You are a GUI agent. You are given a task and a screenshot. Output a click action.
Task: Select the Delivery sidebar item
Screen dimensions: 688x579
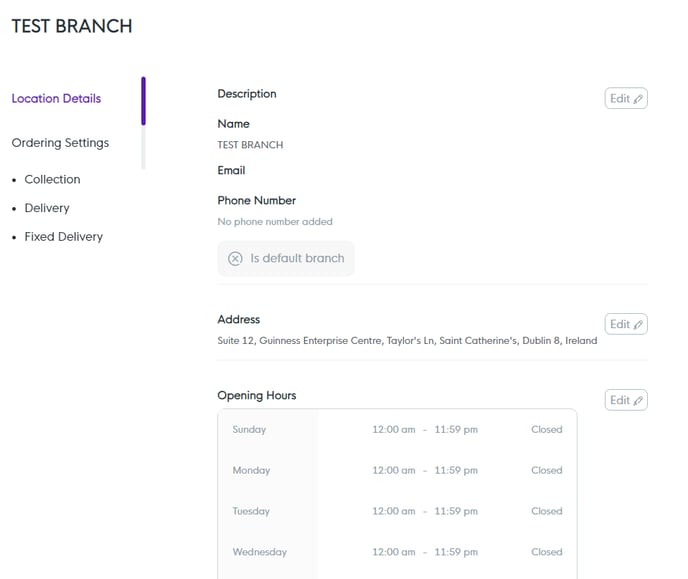pos(47,208)
